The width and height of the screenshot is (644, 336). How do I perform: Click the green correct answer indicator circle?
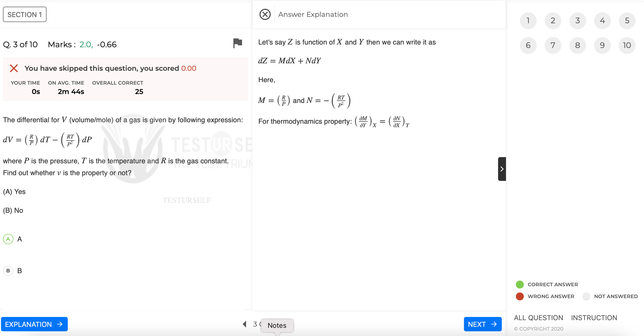click(520, 284)
